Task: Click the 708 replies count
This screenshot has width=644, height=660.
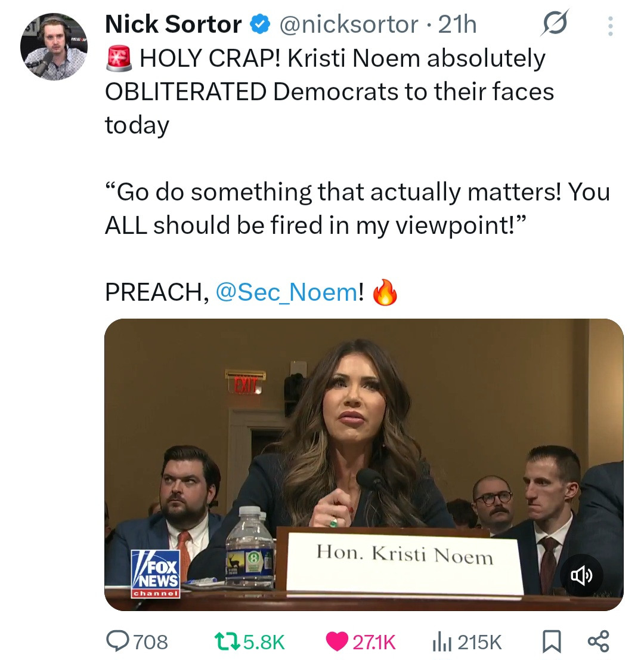Action: tap(150, 642)
